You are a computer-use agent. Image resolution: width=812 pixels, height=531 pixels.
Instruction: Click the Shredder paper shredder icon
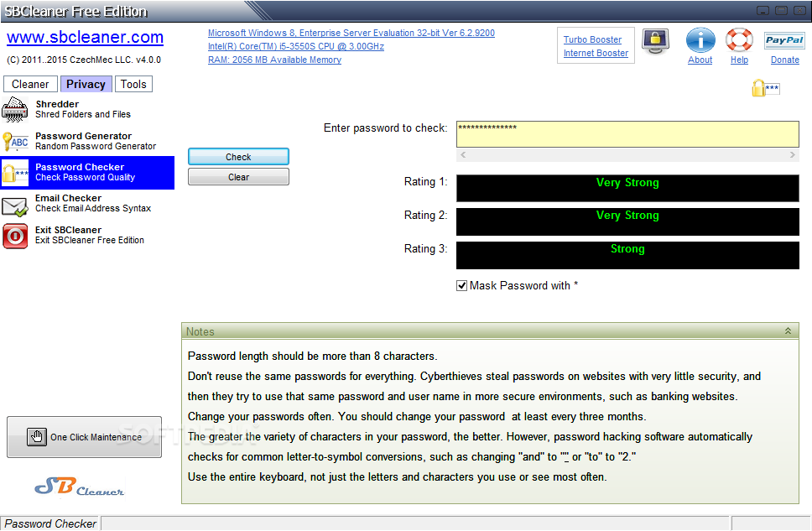(15, 109)
